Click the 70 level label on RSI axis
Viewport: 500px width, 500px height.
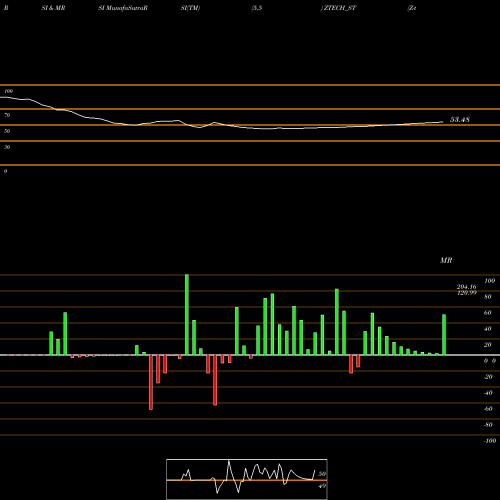tap(7, 115)
